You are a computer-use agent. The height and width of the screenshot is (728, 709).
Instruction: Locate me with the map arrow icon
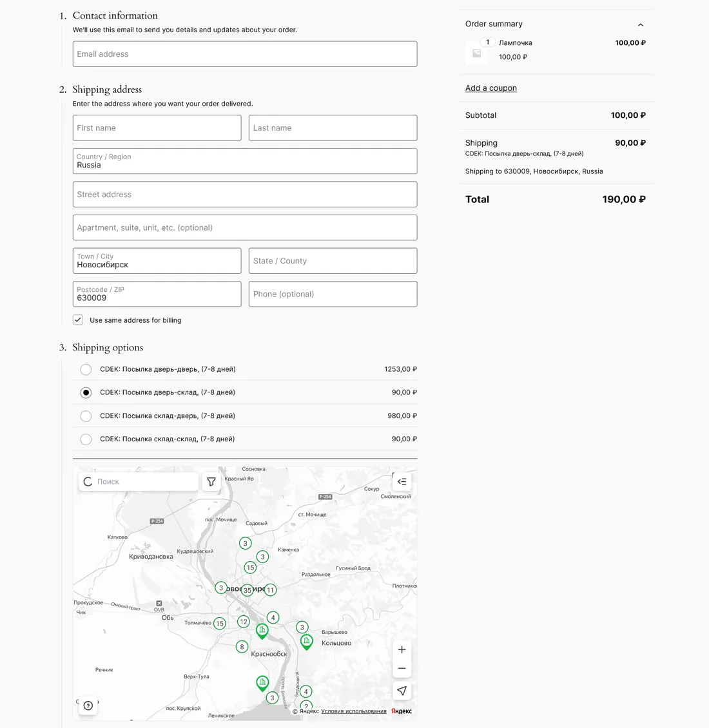[402, 691]
